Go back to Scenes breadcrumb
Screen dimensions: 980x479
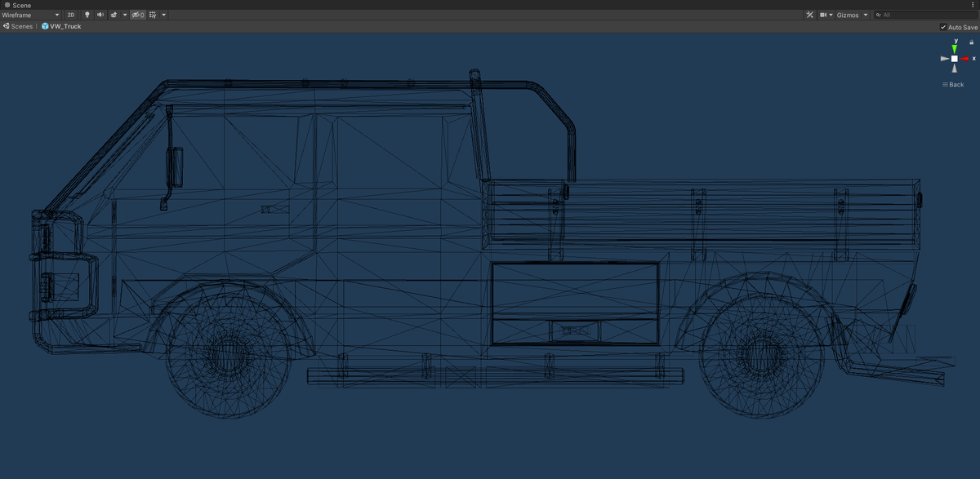click(18, 26)
